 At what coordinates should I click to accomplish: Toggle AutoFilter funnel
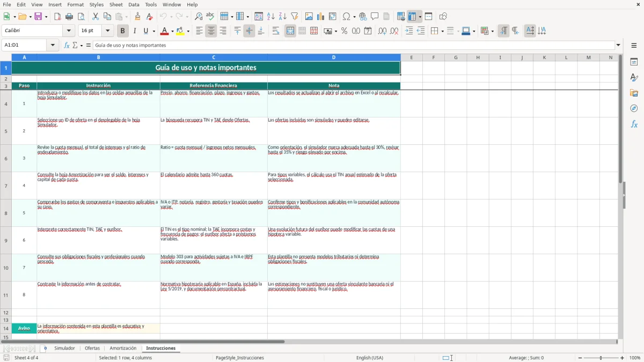click(x=294, y=17)
